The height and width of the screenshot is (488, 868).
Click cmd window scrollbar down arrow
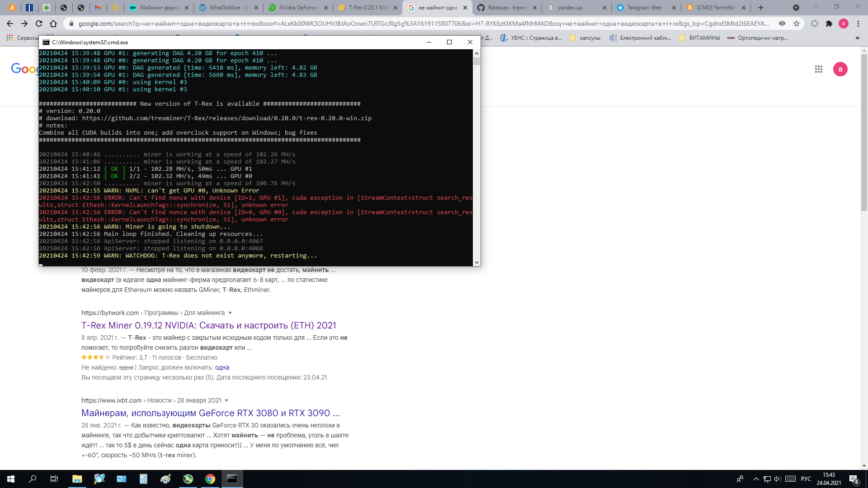coord(476,262)
